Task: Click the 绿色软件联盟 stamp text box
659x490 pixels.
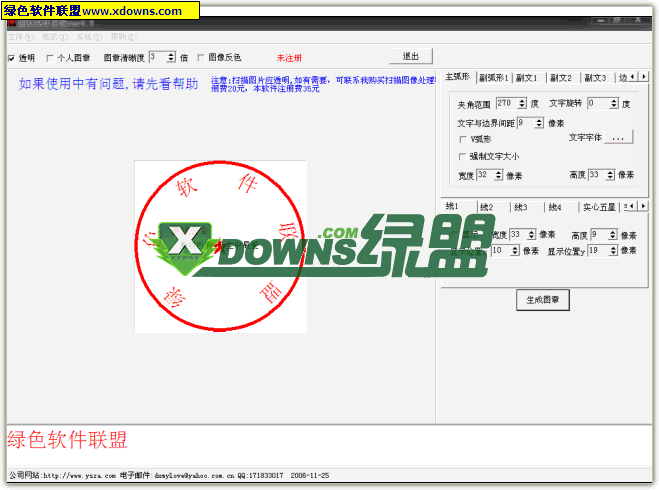Action: pos(329,445)
